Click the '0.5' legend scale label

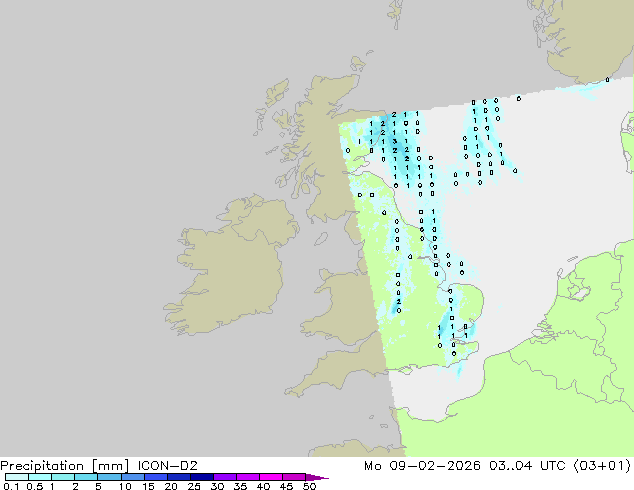pos(35,486)
